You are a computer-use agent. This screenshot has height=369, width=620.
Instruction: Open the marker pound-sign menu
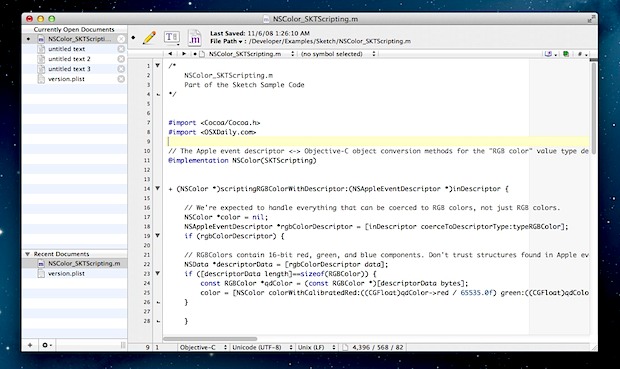click(x=582, y=54)
